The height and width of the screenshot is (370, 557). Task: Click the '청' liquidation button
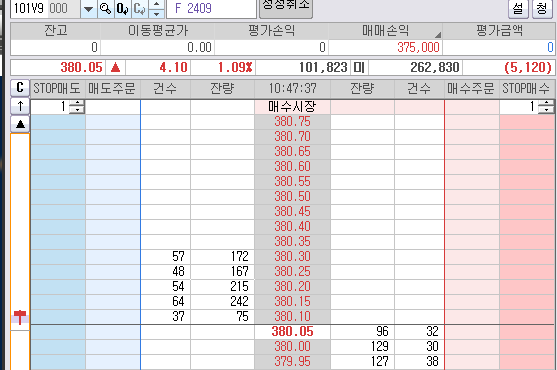coord(541,9)
